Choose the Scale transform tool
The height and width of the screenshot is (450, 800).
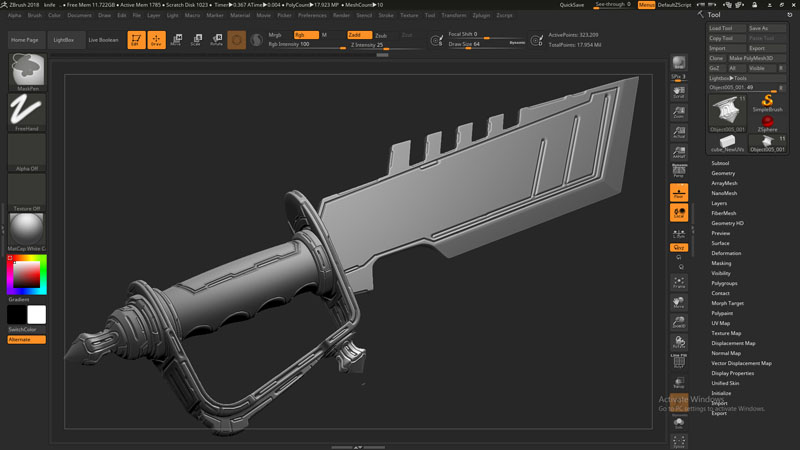(x=195, y=40)
